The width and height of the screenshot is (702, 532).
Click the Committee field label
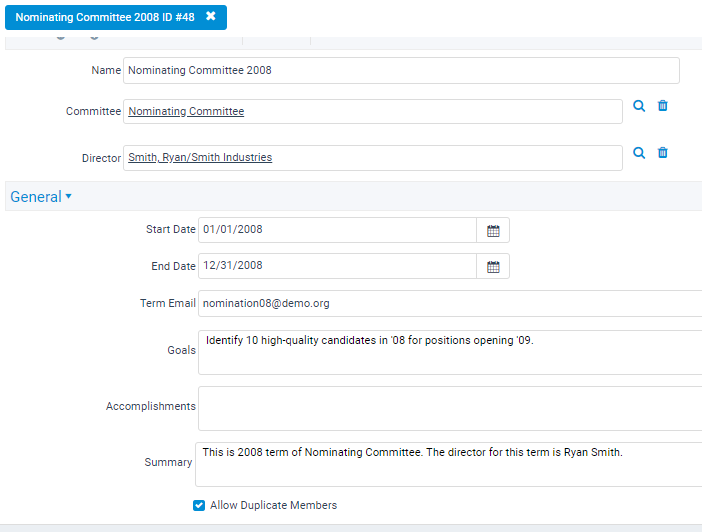click(x=93, y=111)
